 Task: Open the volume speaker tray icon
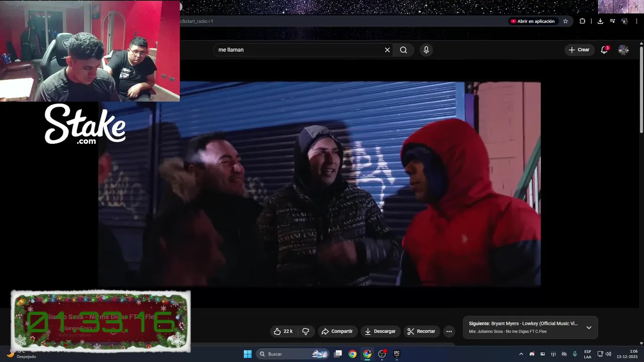point(608,354)
